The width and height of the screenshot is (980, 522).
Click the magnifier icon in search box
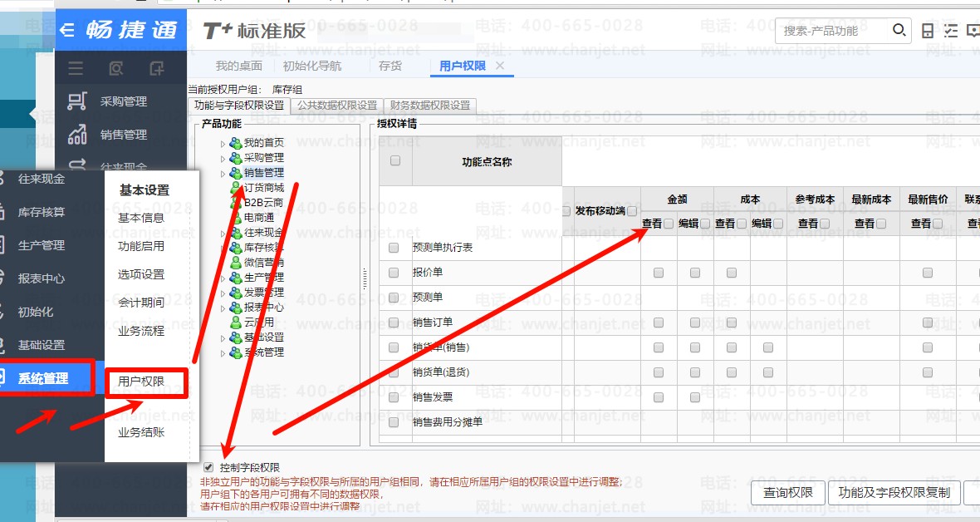tap(899, 31)
